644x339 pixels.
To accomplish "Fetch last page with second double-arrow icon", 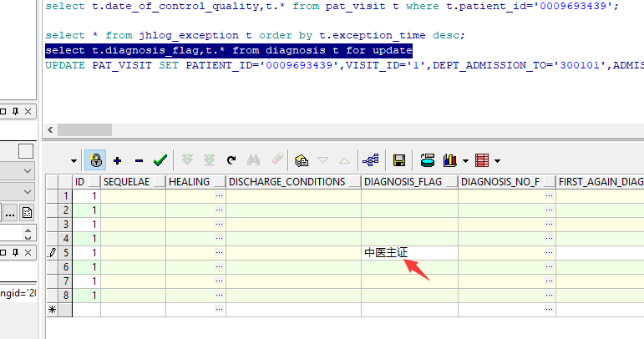I will coord(209,160).
